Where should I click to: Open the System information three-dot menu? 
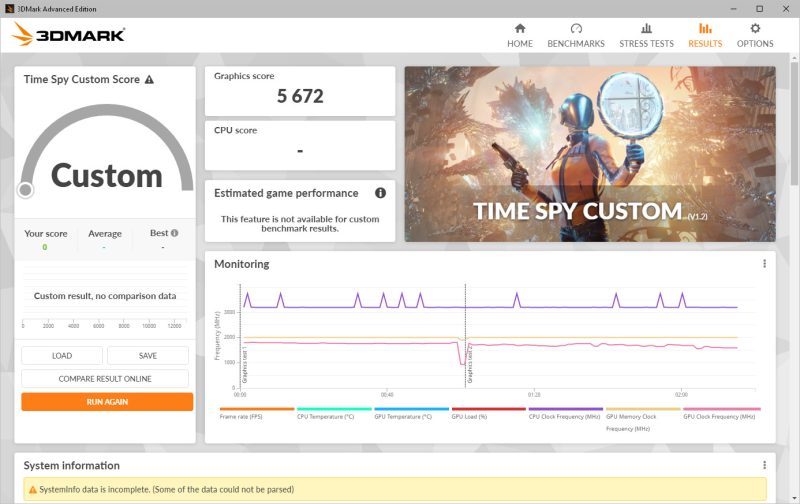coord(764,465)
